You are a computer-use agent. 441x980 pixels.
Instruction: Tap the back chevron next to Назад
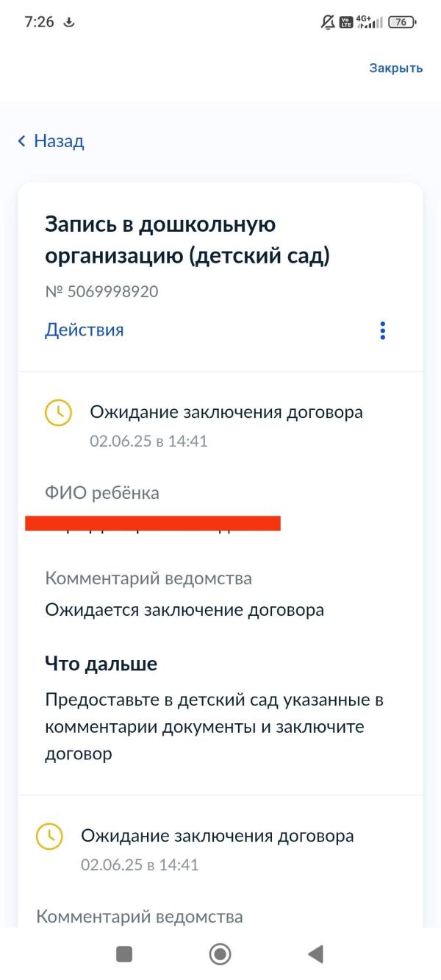coord(22,141)
